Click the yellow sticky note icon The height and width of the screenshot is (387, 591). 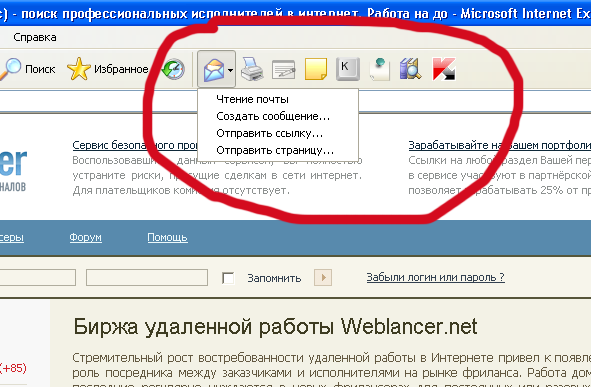315,69
